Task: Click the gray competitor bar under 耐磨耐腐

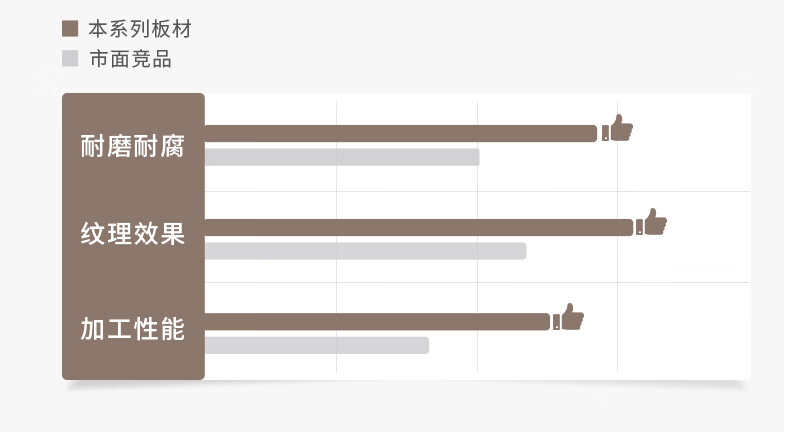Action: pos(342,157)
